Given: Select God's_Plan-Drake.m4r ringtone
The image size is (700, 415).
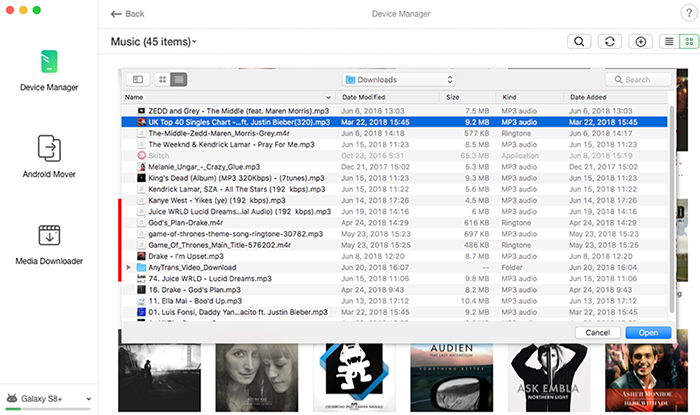Looking at the screenshot, I should coord(394,223).
